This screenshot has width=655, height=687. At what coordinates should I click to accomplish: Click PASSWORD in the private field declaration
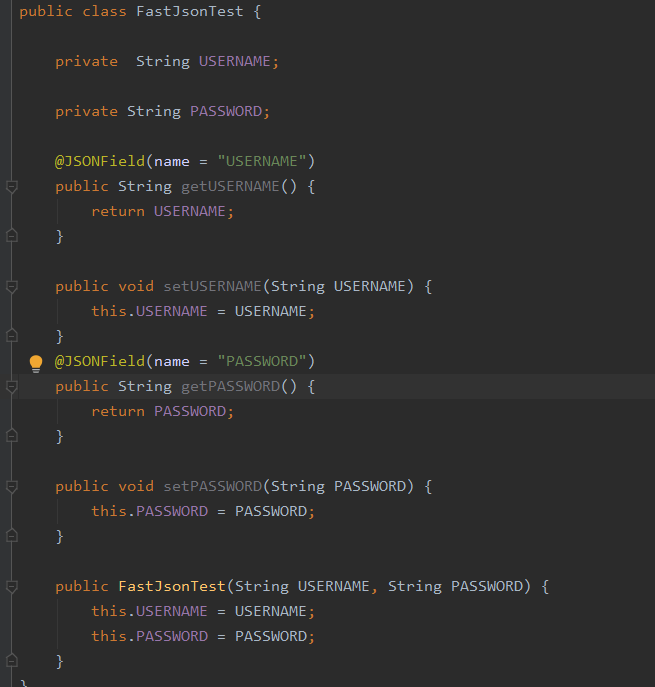tap(226, 111)
